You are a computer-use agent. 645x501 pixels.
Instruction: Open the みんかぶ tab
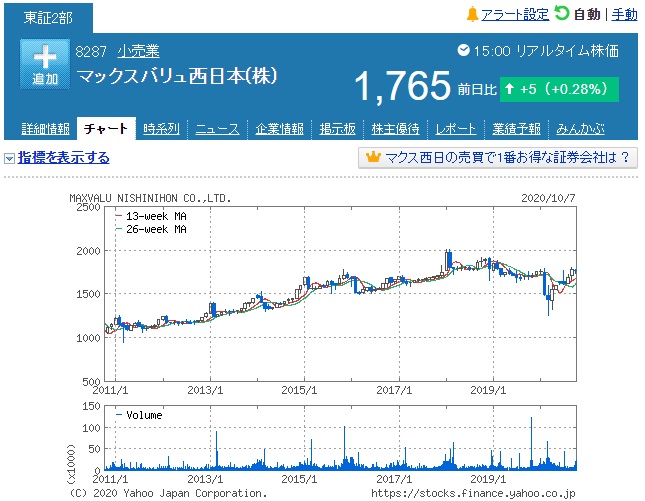click(580, 129)
